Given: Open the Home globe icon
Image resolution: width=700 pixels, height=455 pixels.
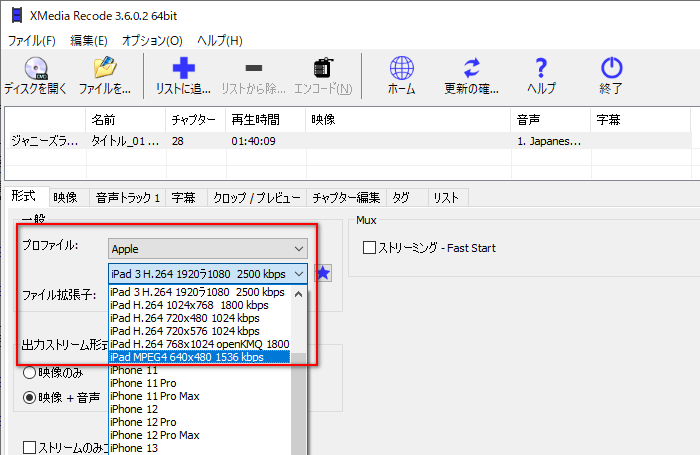Looking at the screenshot, I should [401, 68].
